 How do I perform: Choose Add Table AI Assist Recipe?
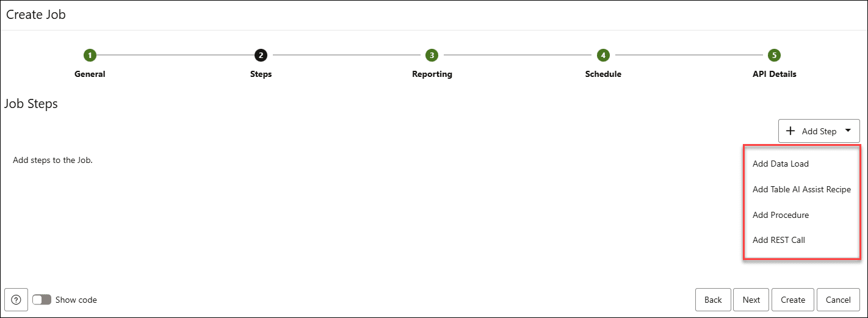[x=801, y=189]
